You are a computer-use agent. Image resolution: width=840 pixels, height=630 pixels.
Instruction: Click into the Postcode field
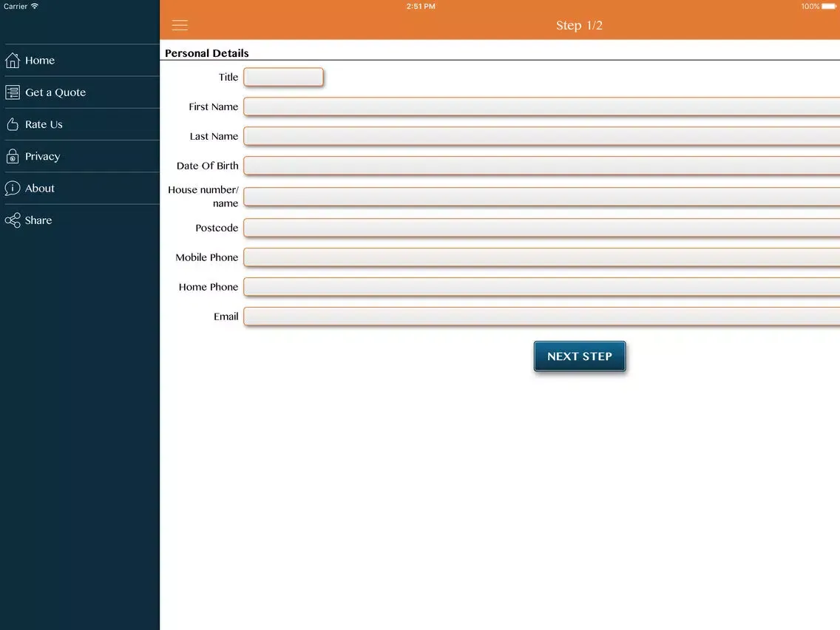[x=541, y=228]
